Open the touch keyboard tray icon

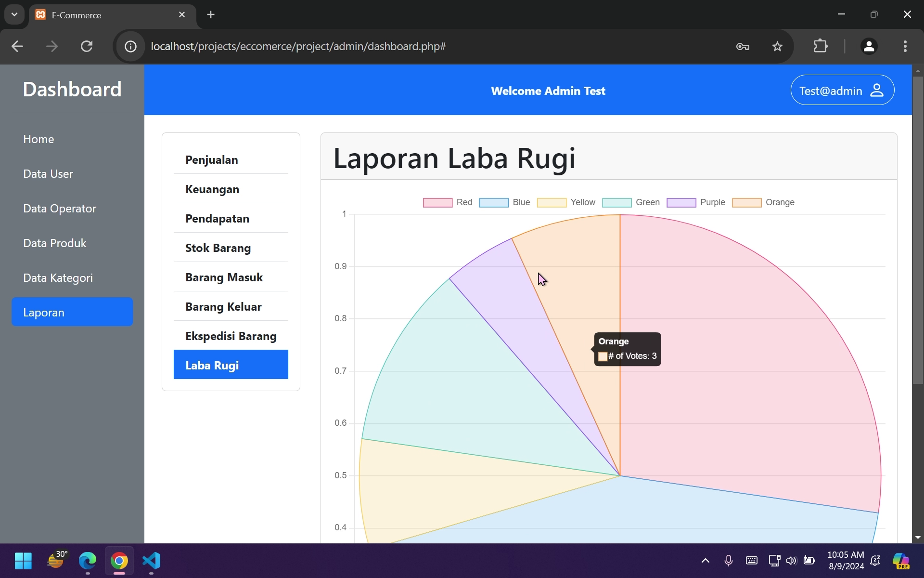[x=752, y=561]
